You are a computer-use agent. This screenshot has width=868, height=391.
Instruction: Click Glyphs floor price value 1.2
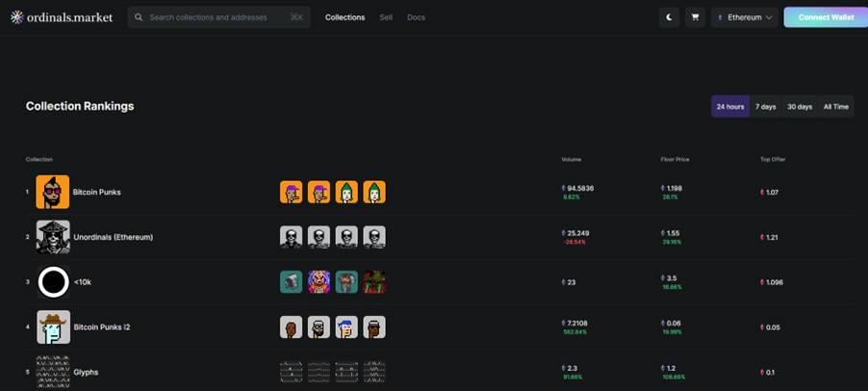671,368
